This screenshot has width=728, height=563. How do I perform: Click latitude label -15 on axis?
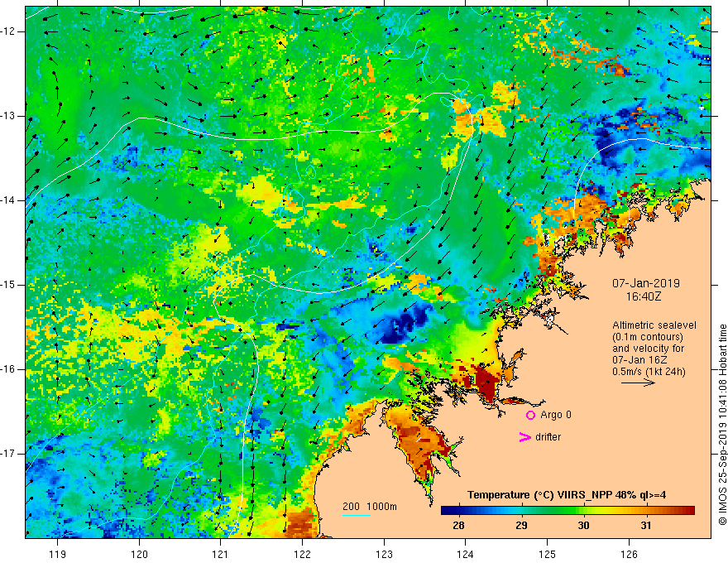click(8, 285)
